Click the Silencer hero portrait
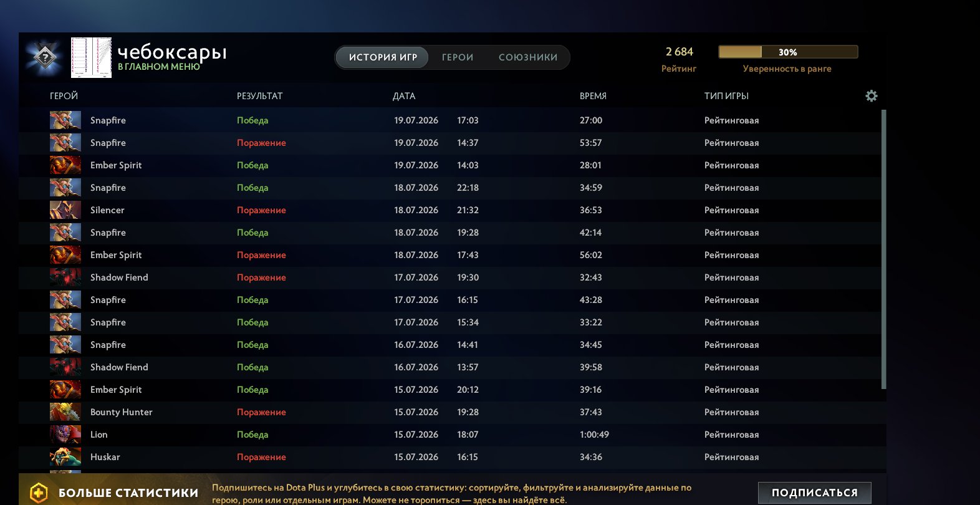This screenshot has height=505, width=980. [65, 209]
